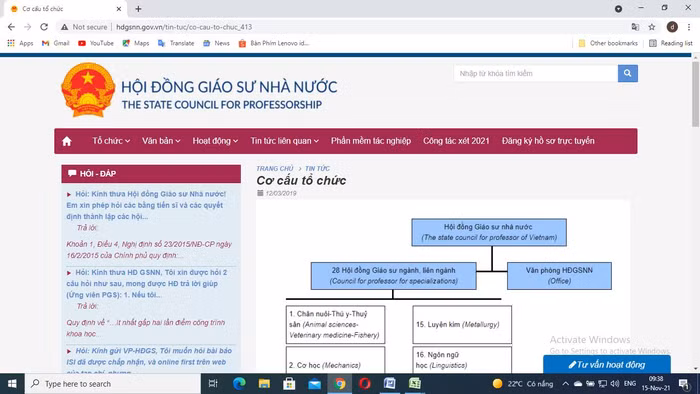
Task: Open Opera browser from taskbar
Action: [365, 384]
